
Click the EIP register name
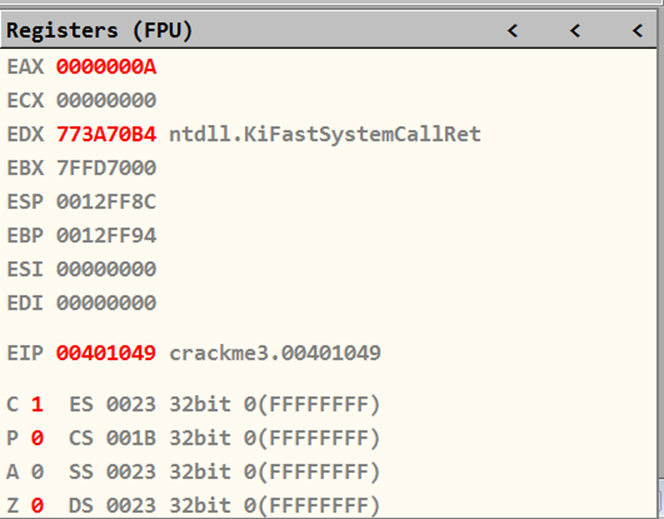pos(25,353)
